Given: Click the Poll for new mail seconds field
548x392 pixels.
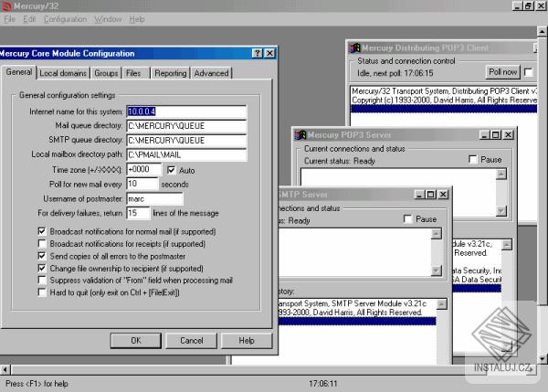Looking at the screenshot, I should click(x=142, y=184).
